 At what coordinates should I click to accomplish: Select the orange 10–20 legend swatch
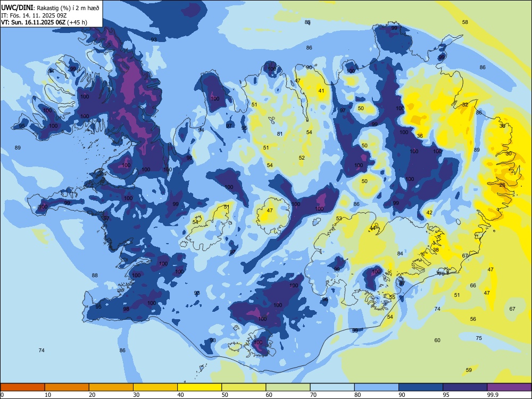[x=67, y=387]
